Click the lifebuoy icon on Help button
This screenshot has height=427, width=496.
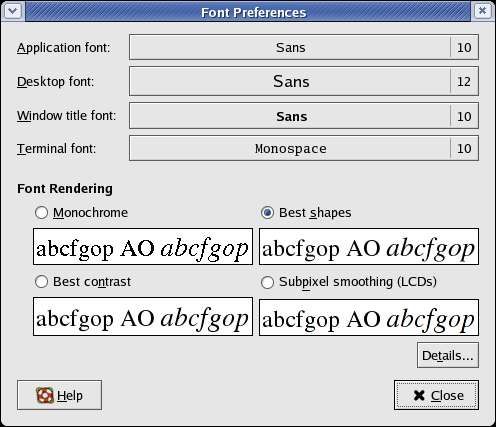coord(45,395)
